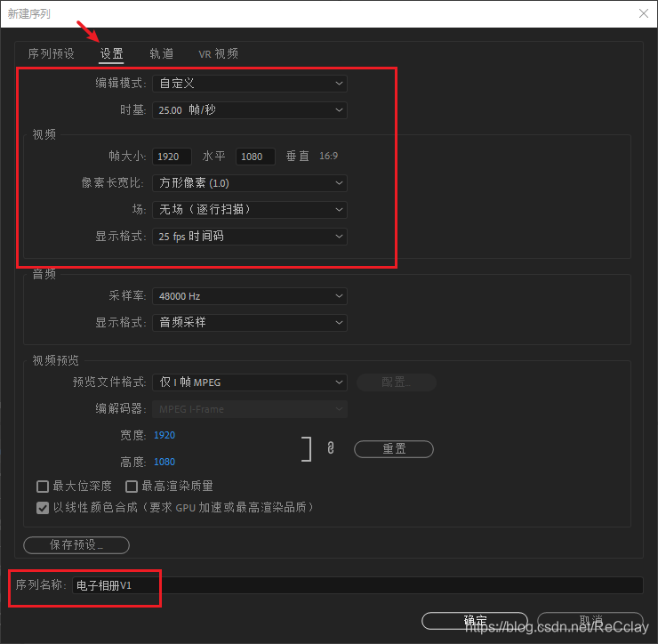Open audio 显示格式 dropdown 音频采样
The image size is (658, 644).
[x=250, y=322]
